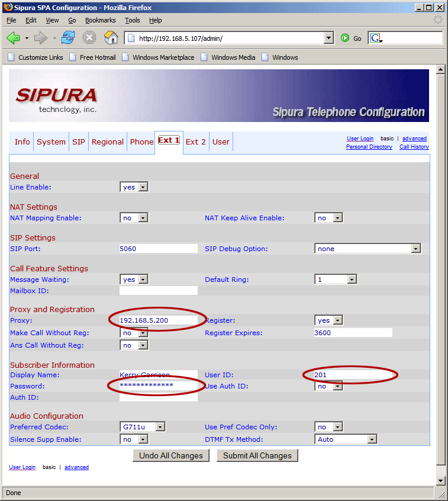448x501 pixels.
Task: Open the Go menu
Action: 72,20
